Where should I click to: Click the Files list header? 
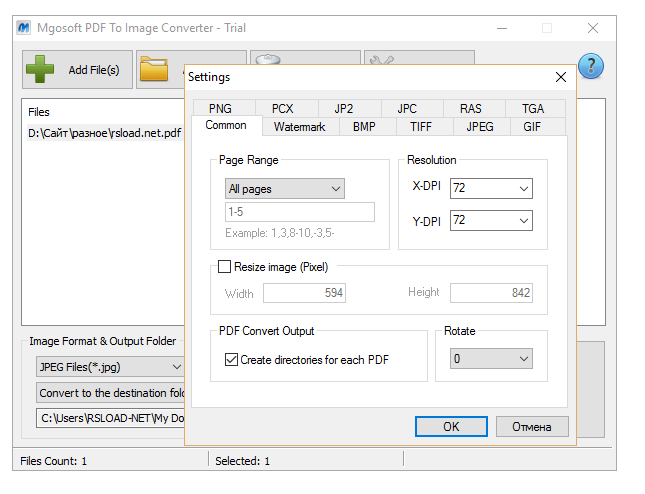tap(39, 112)
